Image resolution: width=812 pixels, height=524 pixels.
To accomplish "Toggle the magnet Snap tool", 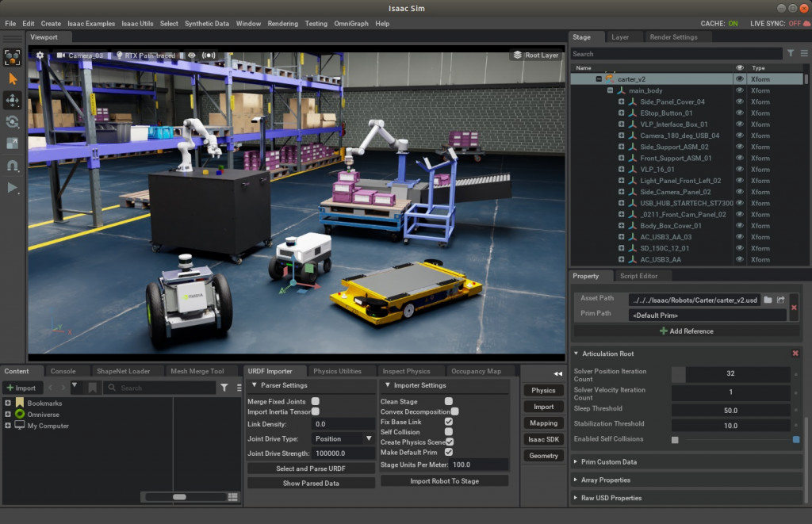I will click(x=13, y=166).
